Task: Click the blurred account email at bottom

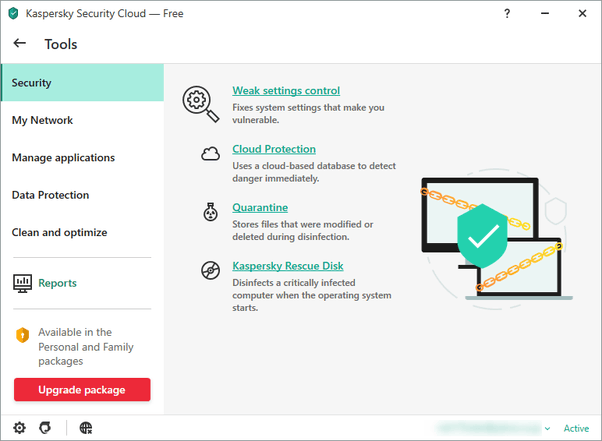Action: click(x=488, y=428)
